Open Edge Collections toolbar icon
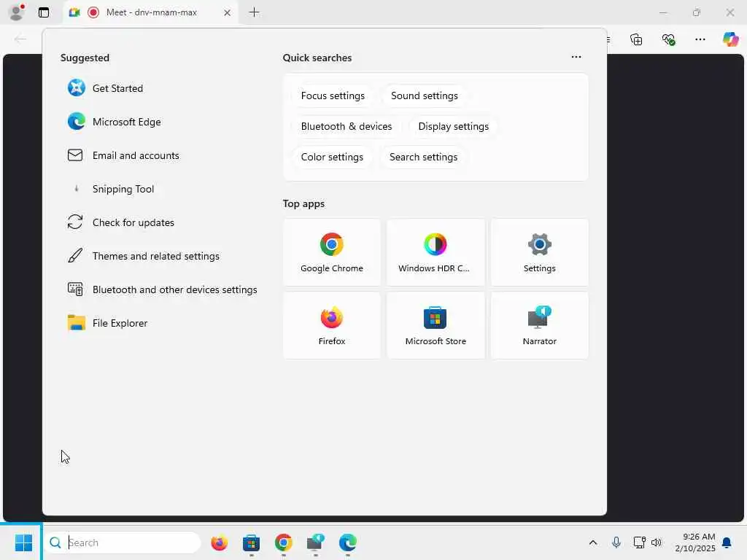Screen dimensions: 747x560 click(x=636, y=39)
